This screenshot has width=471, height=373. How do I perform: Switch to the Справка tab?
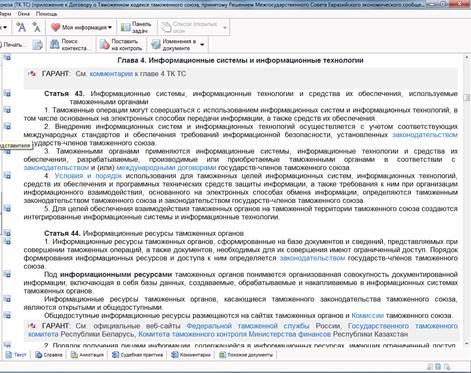[49, 355]
